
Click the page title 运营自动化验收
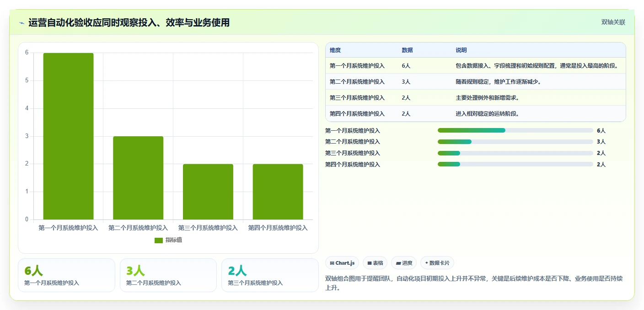tap(129, 22)
